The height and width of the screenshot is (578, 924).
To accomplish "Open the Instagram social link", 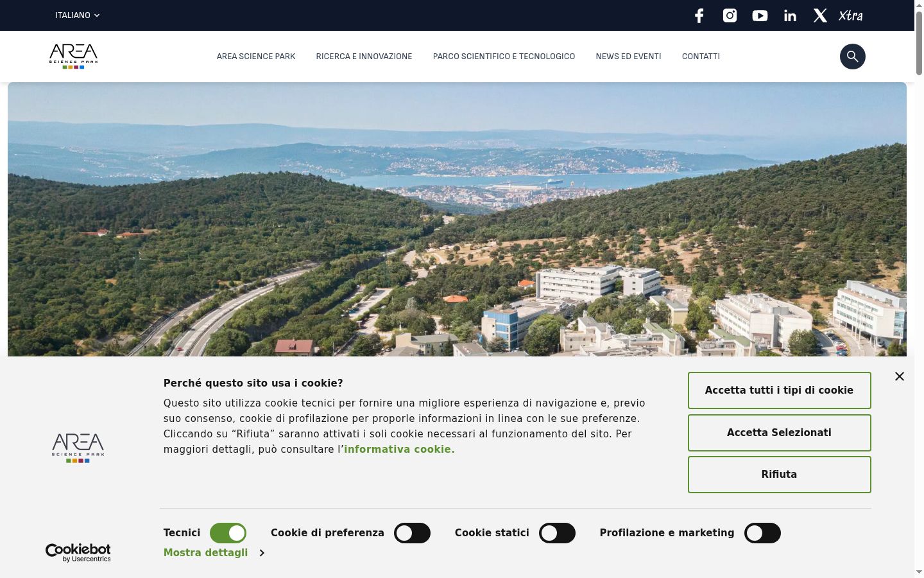I will point(730,15).
